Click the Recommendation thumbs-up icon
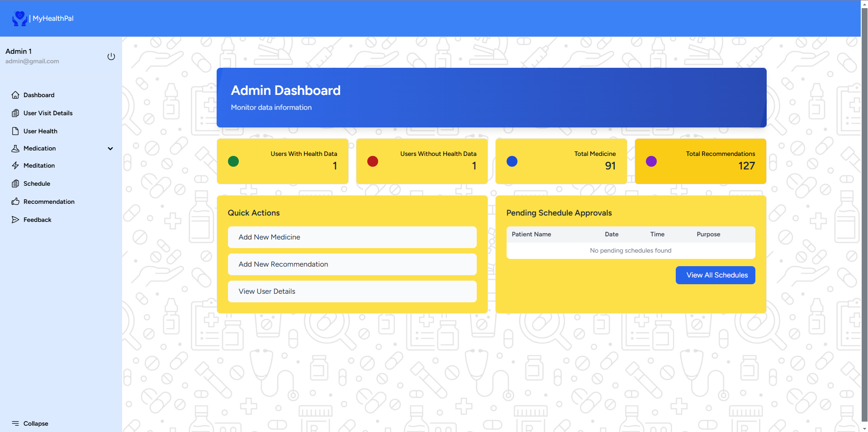 click(15, 202)
